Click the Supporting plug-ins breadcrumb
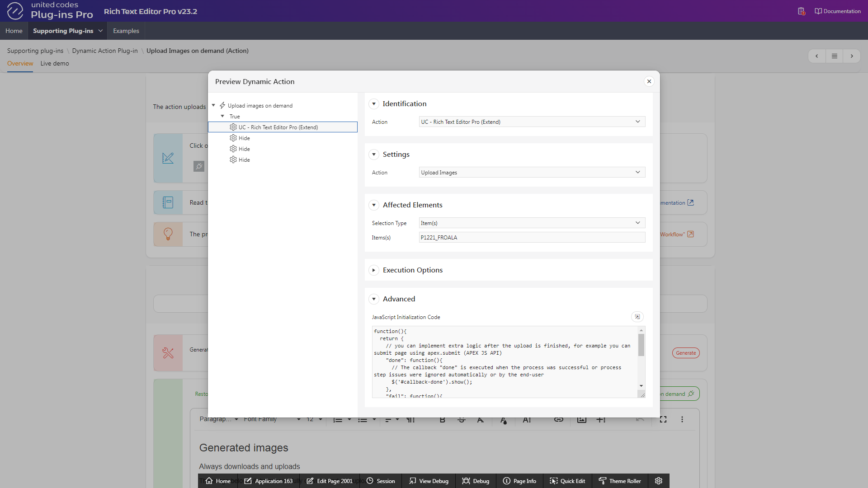868x488 pixels. pyautogui.click(x=35, y=51)
